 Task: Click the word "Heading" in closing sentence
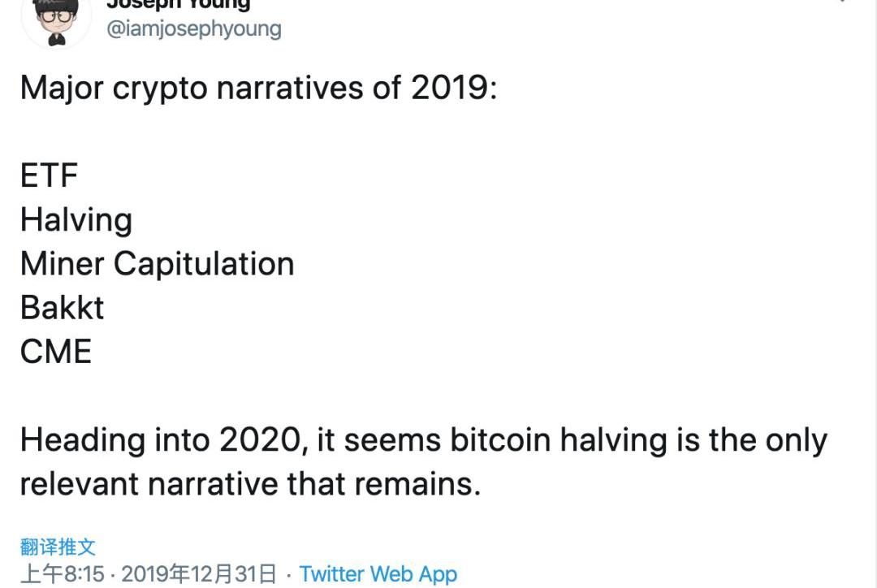coord(81,440)
